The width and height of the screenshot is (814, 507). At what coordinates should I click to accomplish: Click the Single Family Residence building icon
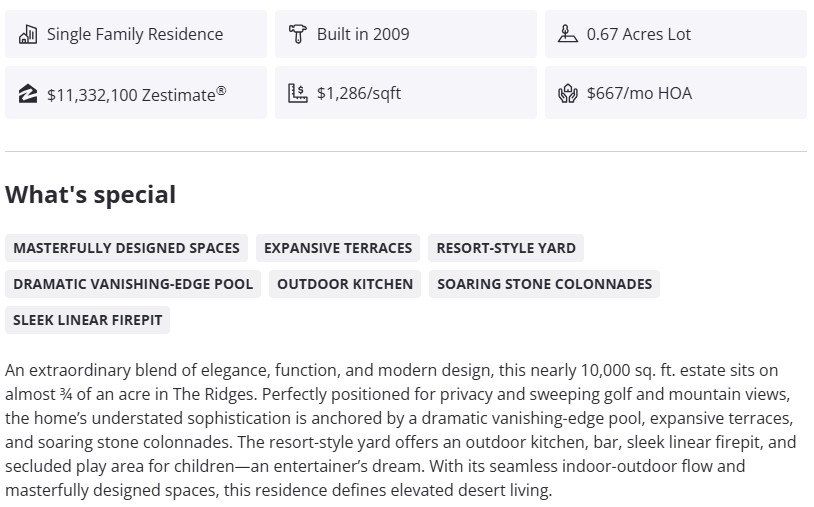click(x=28, y=34)
